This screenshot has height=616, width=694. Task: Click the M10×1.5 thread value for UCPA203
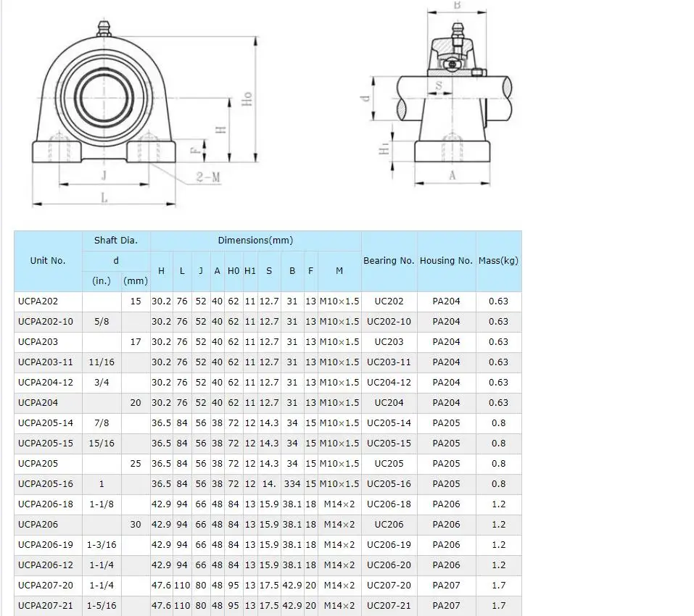[339, 341]
